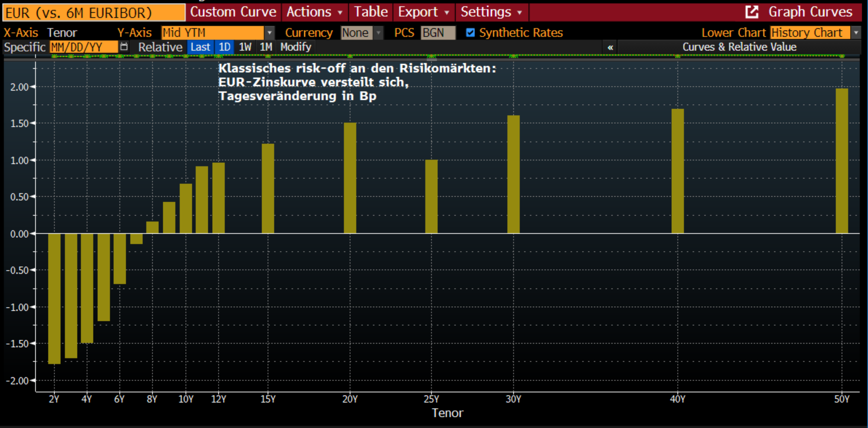Click the Currency None field
Screen dimensions: 868x428
(356, 33)
